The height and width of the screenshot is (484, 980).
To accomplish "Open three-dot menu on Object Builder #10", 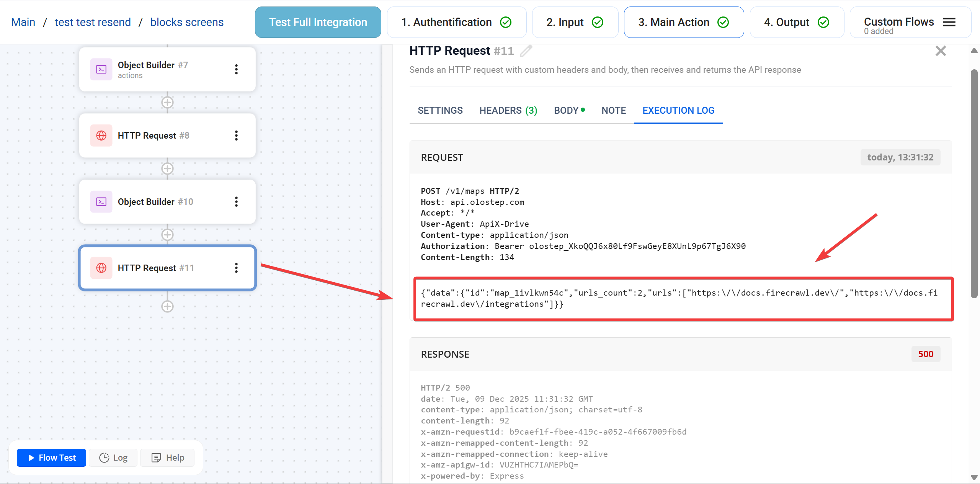I will coord(236,202).
